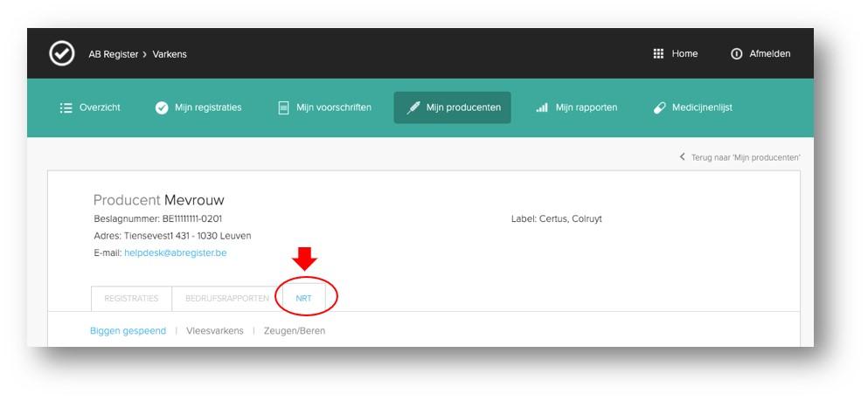Switch to the Bedrijfsrapporten tab

(227, 299)
